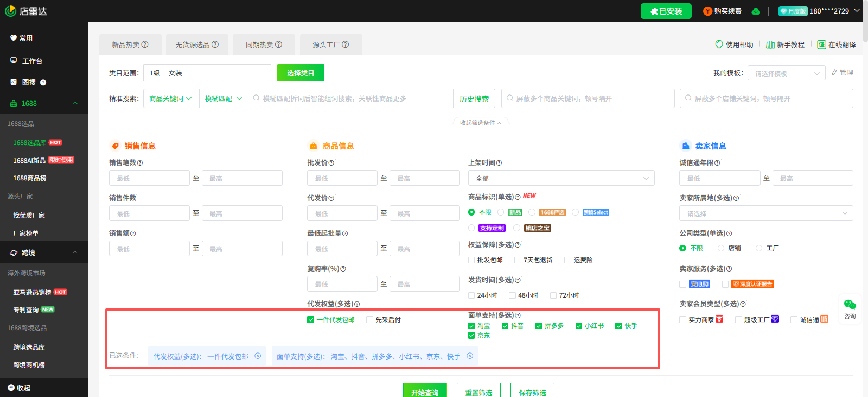Click the 图搜 sidebar icon
The height and width of the screenshot is (397, 868).
point(14,82)
